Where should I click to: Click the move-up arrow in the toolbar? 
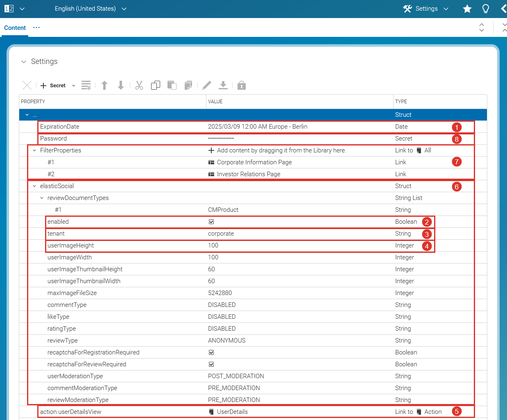(104, 85)
